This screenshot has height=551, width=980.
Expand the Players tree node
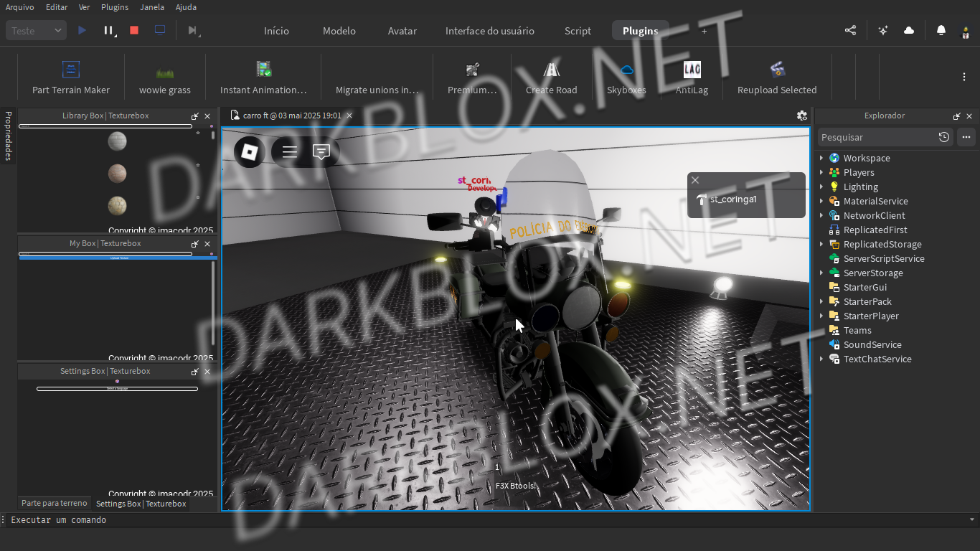pyautogui.click(x=821, y=172)
